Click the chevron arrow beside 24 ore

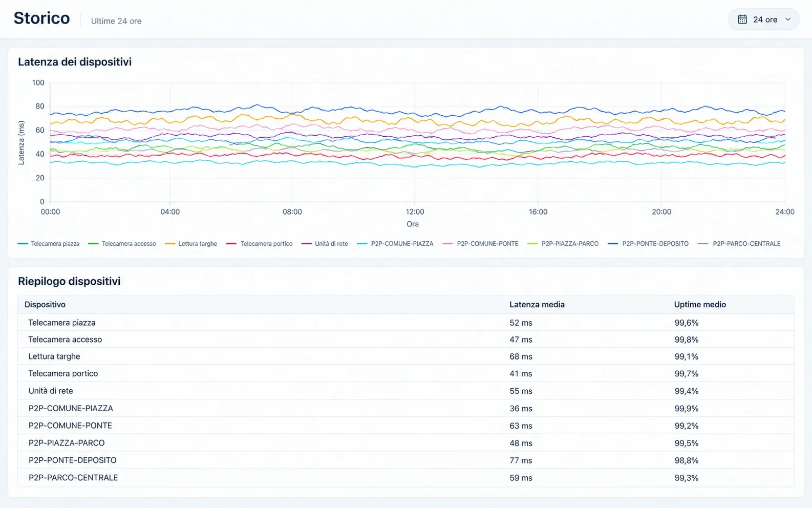coord(788,19)
